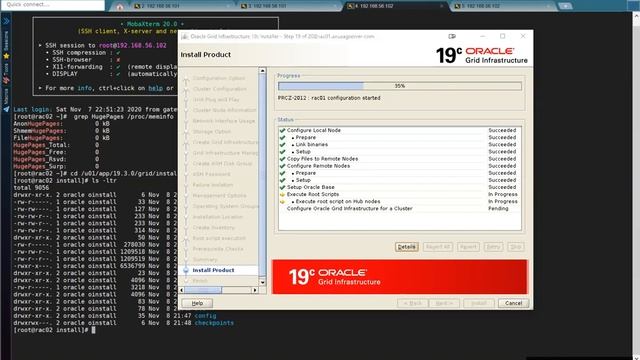Screen dimensions: 640x360
Task: Open the info link in terminal banner
Action: [x=84, y=88]
